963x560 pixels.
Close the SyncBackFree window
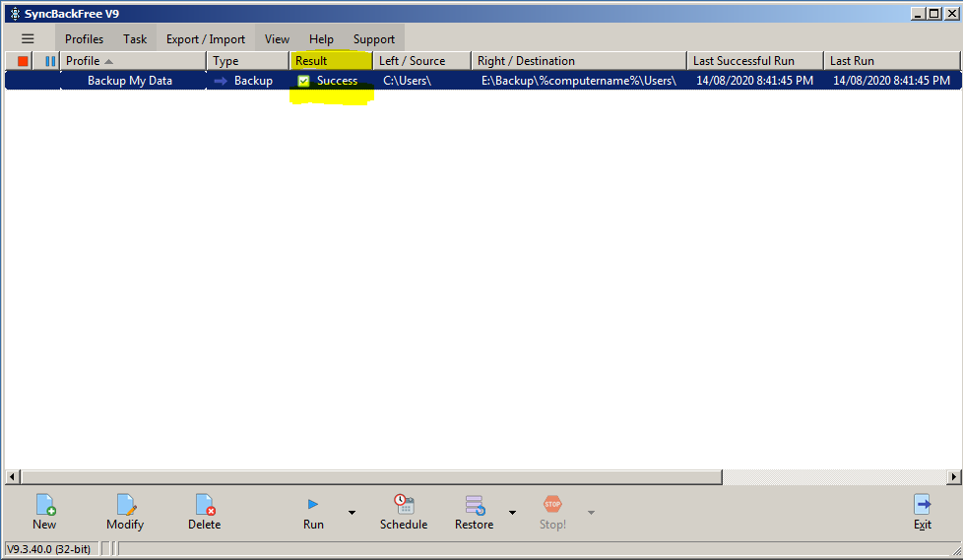point(951,14)
